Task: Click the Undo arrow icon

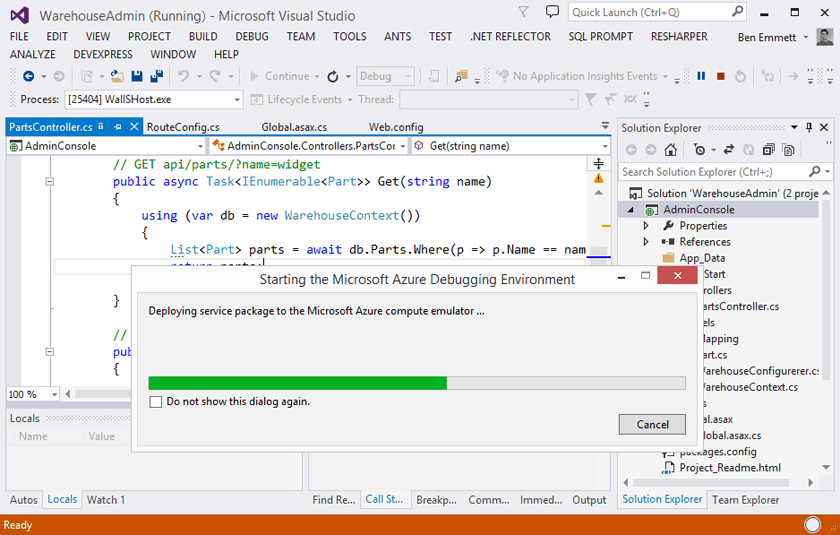Action: 183,76
